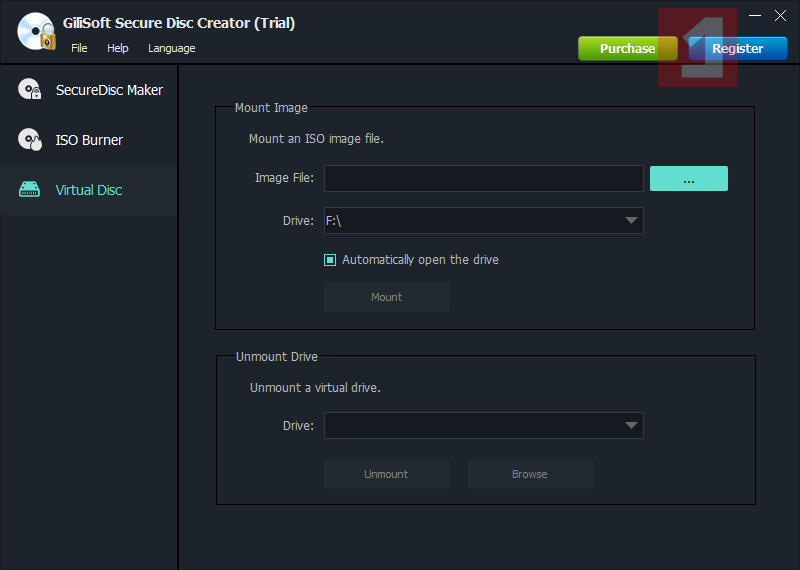Browse for image file with ellipsis button
Image resolution: width=800 pixels, height=570 pixels.
tap(689, 179)
